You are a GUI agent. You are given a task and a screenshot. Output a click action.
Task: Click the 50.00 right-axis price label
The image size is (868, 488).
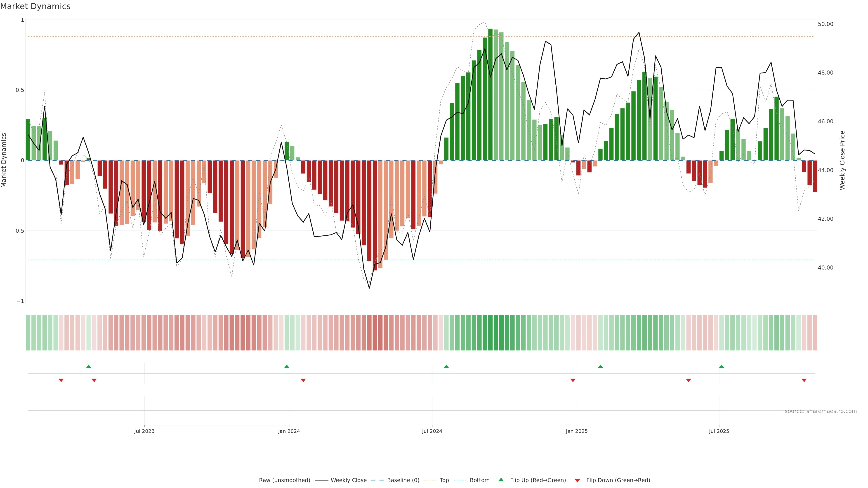point(825,24)
